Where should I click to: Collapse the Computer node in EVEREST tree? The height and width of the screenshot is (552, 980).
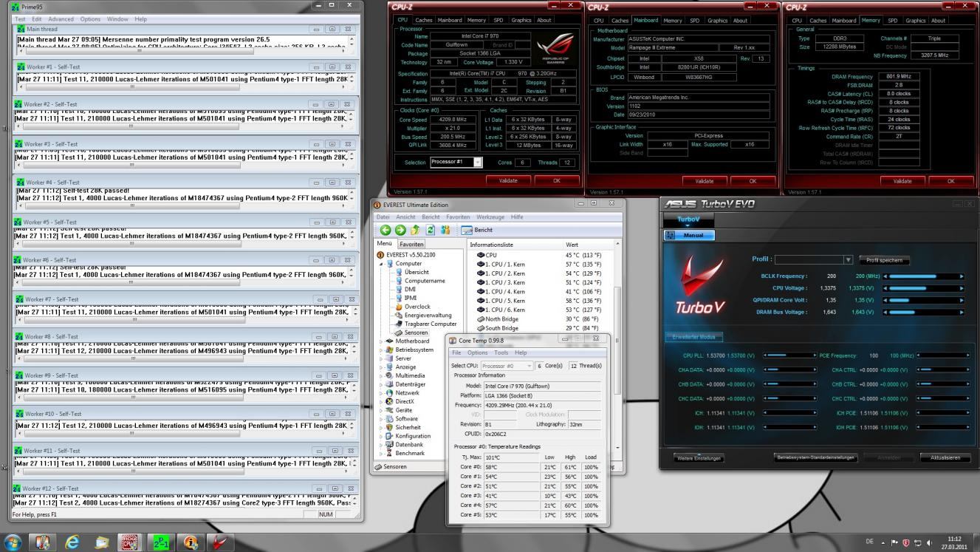[382, 264]
